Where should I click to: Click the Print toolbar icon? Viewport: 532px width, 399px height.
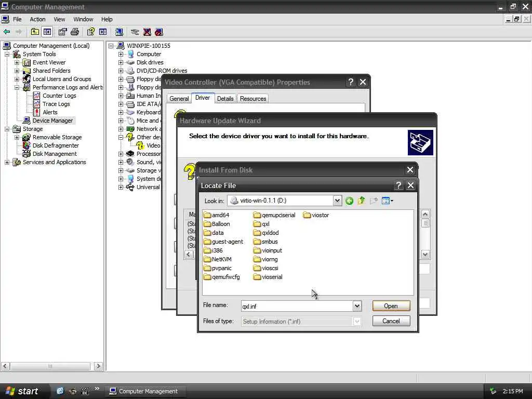[x=75, y=32]
